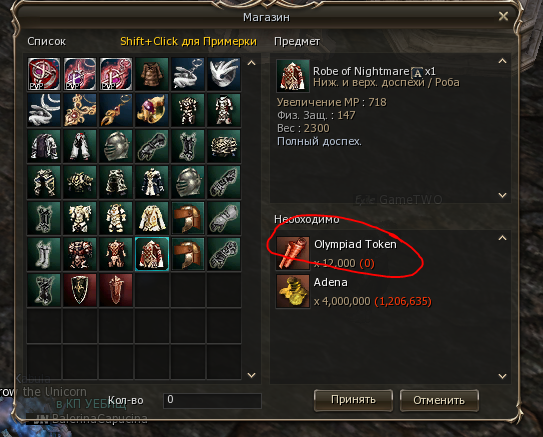Click the Olympiad Token icon
This screenshot has height=437, width=543.
pyautogui.click(x=293, y=253)
